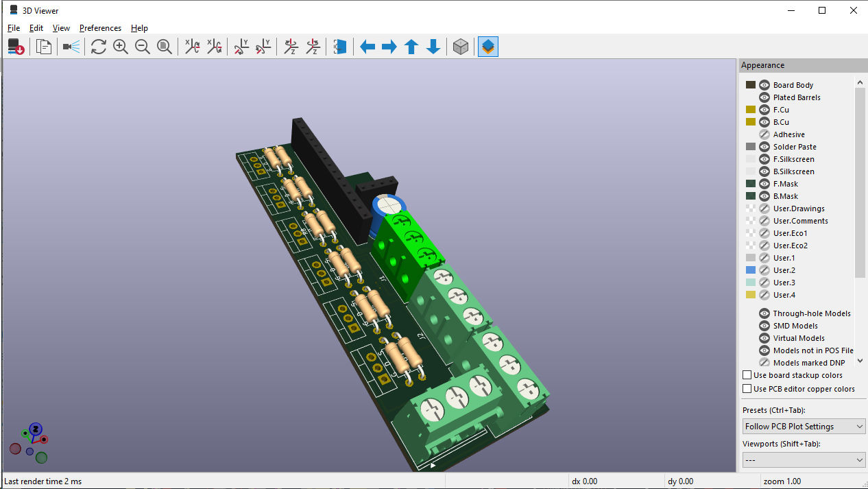
Task: Open the Preferences menu
Action: (x=100, y=28)
